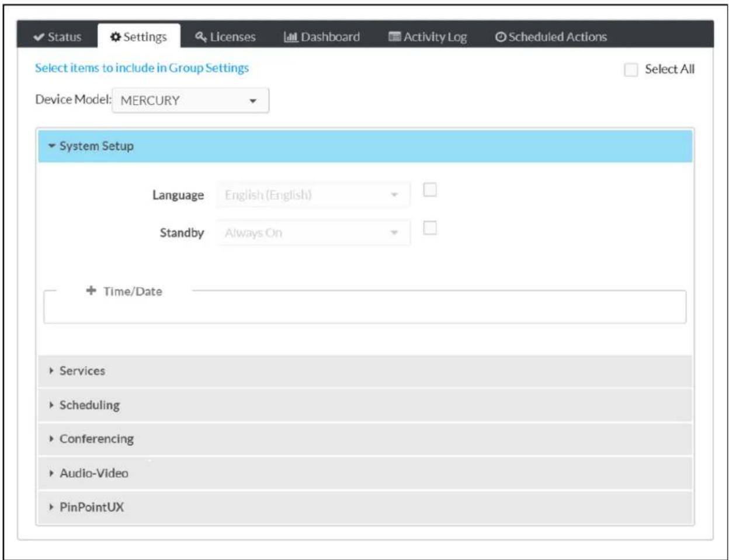This screenshot has height=560, width=729.
Task: Open the Licenses tab
Action: 225,37
